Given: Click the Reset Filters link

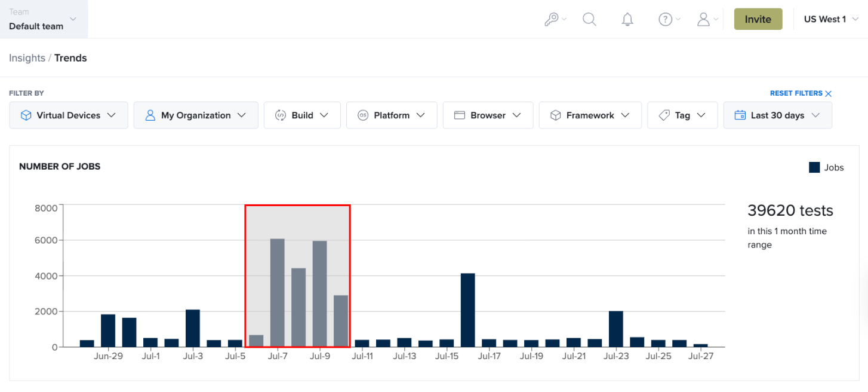Looking at the screenshot, I should coord(796,93).
